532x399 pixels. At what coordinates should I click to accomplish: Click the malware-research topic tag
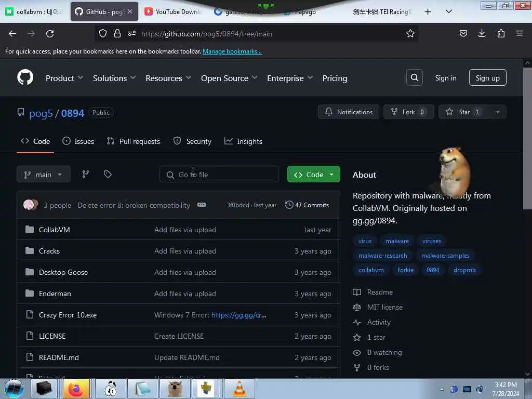click(383, 256)
